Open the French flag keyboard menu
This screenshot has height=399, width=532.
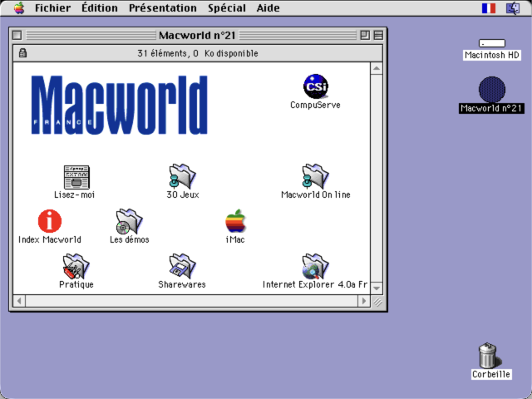tap(489, 8)
